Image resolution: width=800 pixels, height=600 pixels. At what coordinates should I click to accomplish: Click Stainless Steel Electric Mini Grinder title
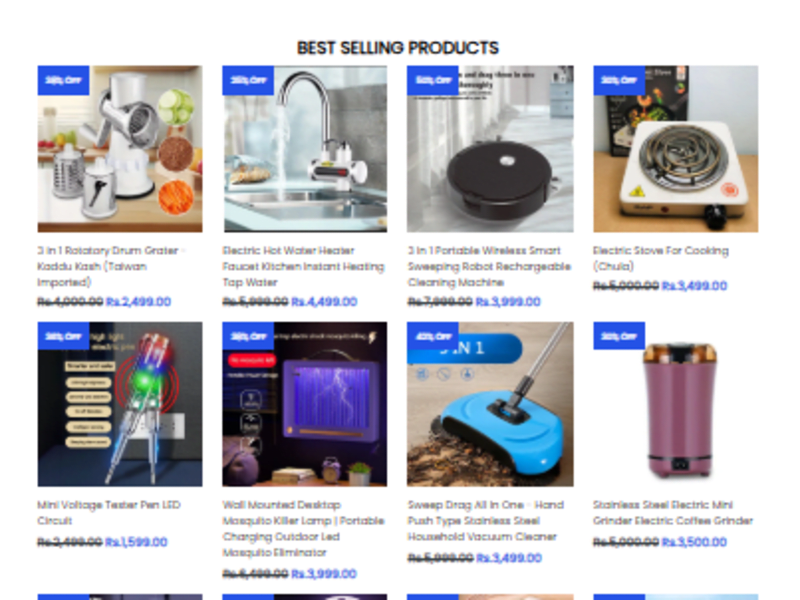click(x=673, y=513)
